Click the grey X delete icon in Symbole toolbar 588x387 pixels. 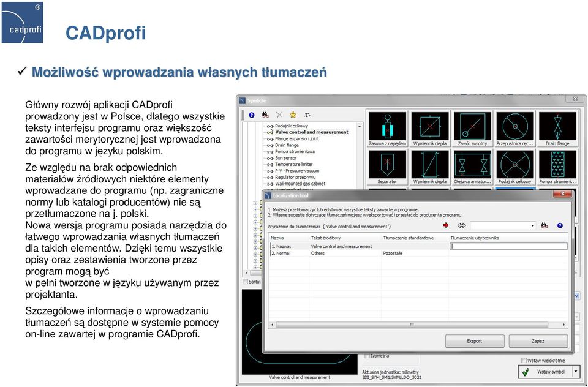pos(279,115)
